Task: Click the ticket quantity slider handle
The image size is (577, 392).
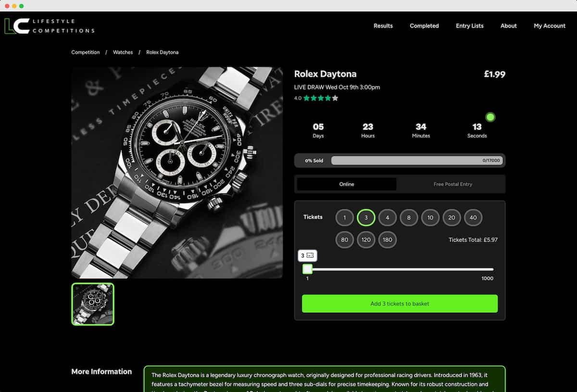Action: click(x=307, y=269)
